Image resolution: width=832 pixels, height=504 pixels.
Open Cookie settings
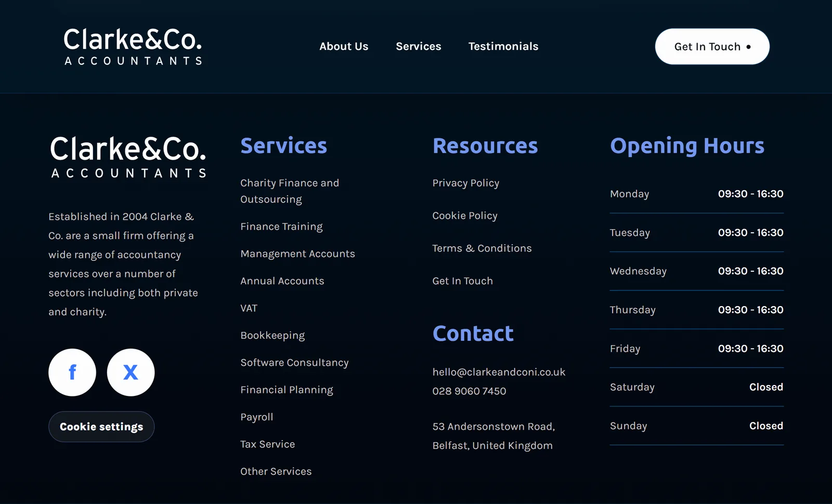click(x=101, y=427)
